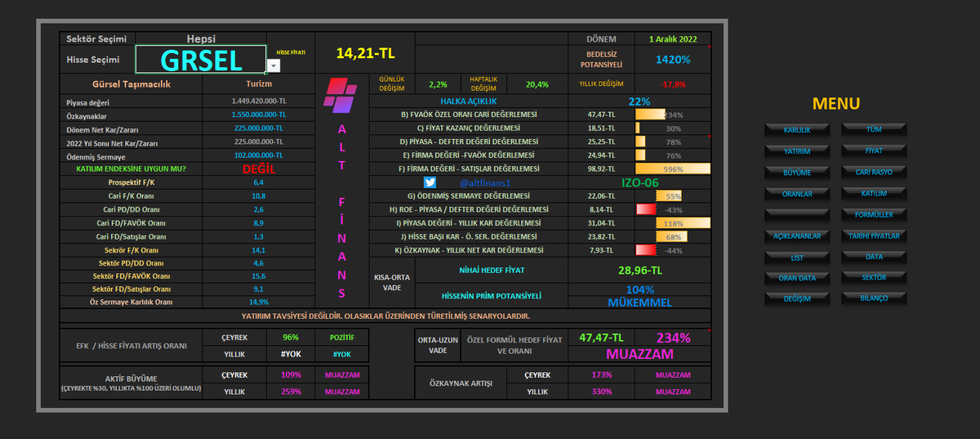The height and width of the screenshot is (439, 980).
Task: Click the 1420% bedelsiz potansiyeli value
Action: [x=673, y=60]
